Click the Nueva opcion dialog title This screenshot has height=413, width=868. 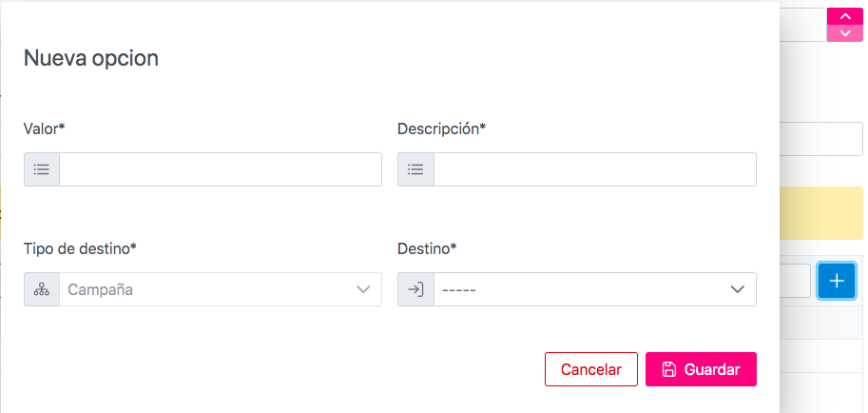pyautogui.click(x=90, y=58)
